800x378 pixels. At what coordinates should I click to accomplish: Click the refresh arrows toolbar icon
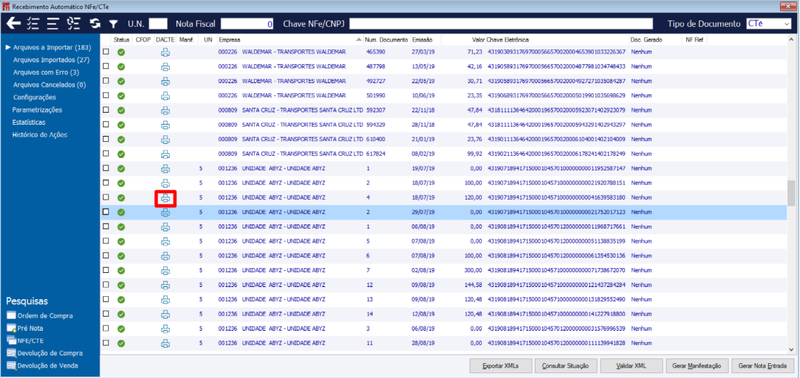point(95,23)
